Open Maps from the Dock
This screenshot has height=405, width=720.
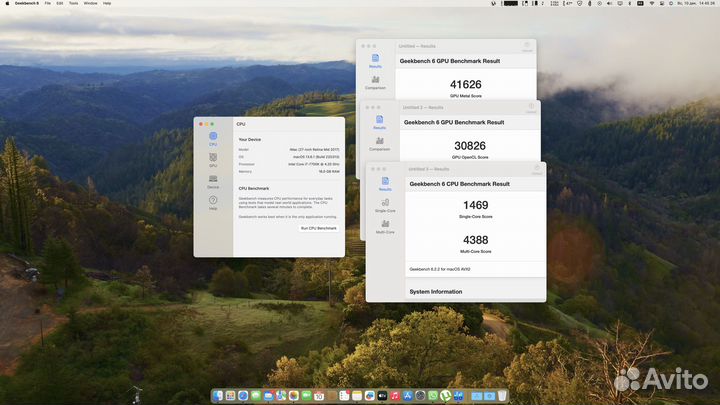coord(281,395)
